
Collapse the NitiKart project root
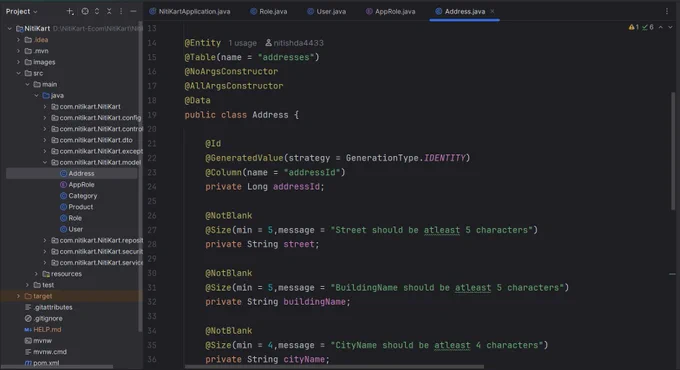tap(10, 29)
